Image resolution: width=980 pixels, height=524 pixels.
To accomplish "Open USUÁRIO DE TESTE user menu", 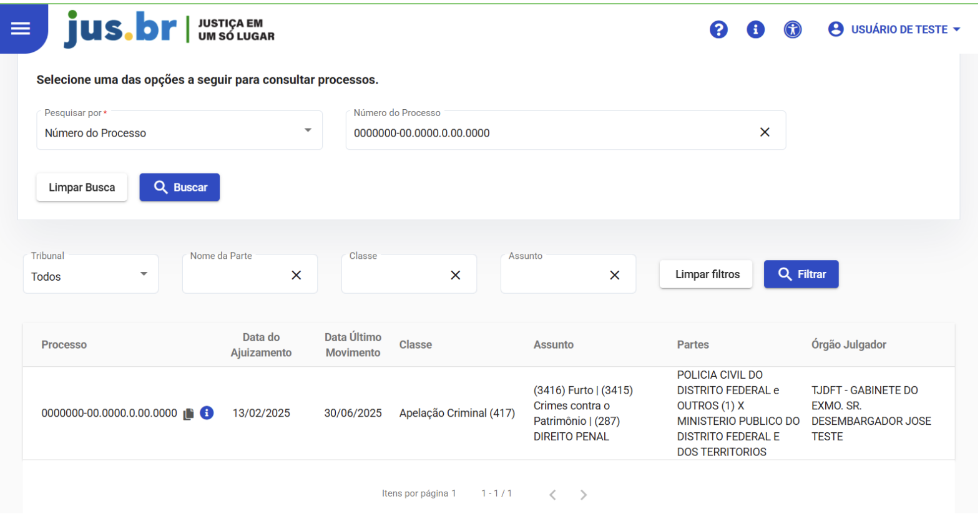I will coord(894,29).
